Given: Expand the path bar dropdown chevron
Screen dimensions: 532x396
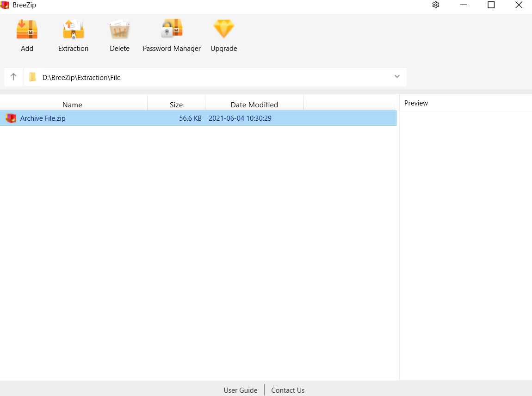Looking at the screenshot, I should pos(397,77).
